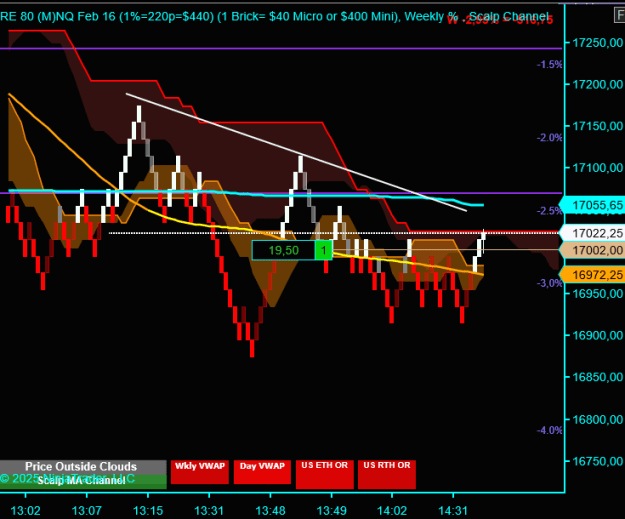
Task: Click the 16950,00 price axis label
Action: click(597, 294)
